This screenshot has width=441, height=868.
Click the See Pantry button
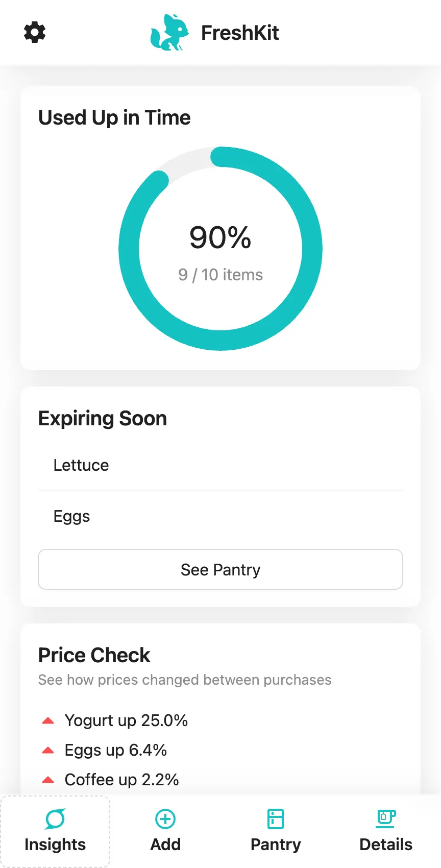click(220, 569)
